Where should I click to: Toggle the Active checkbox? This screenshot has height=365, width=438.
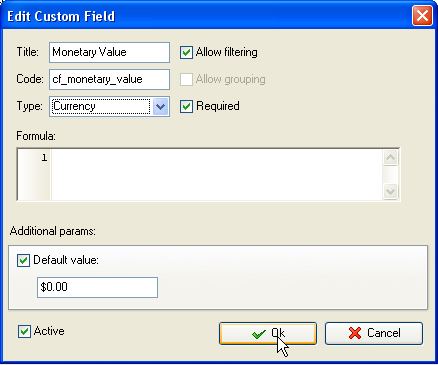[24, 331]
